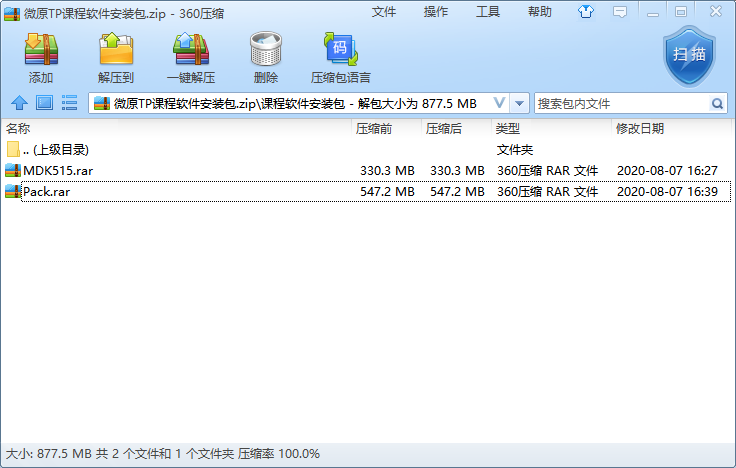Click the 一键解压 one-click extract icon
This screenshot has height=468, width=736.
pyautogui.click(x=191, y=49)
